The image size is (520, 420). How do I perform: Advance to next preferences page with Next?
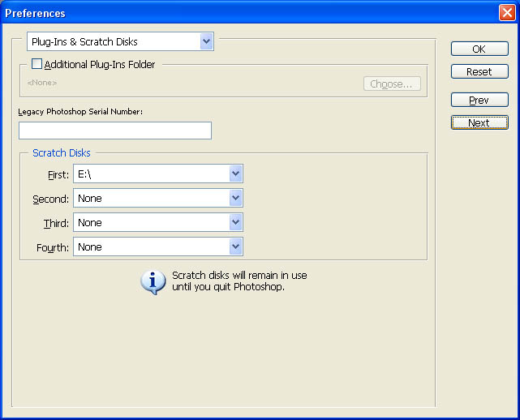[479, 123]
